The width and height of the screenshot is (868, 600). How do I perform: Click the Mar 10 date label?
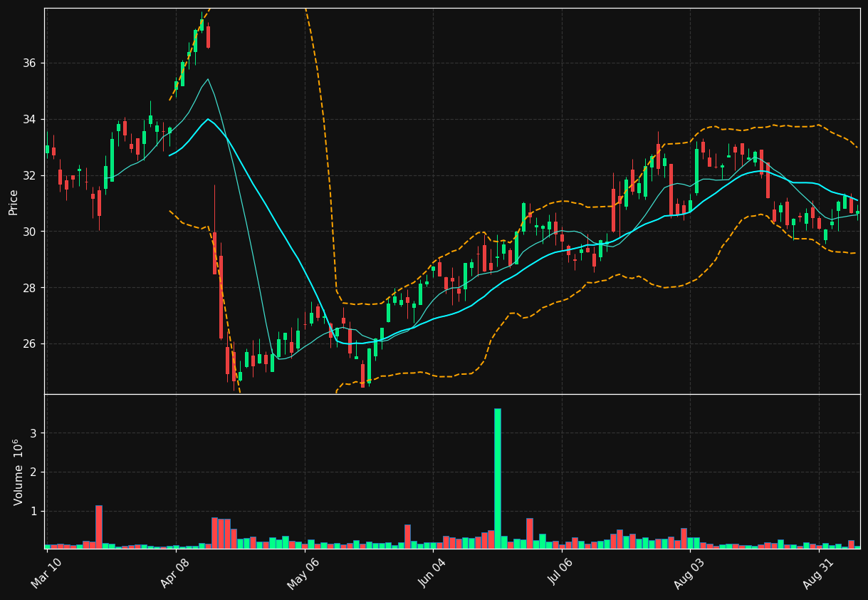tap(46, 574)
